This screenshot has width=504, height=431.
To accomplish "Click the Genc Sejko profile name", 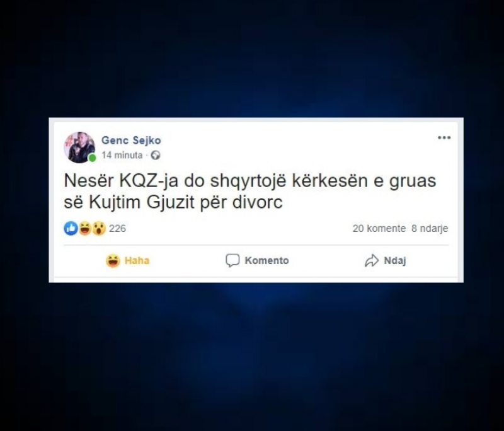I will (x=131, y=141).
